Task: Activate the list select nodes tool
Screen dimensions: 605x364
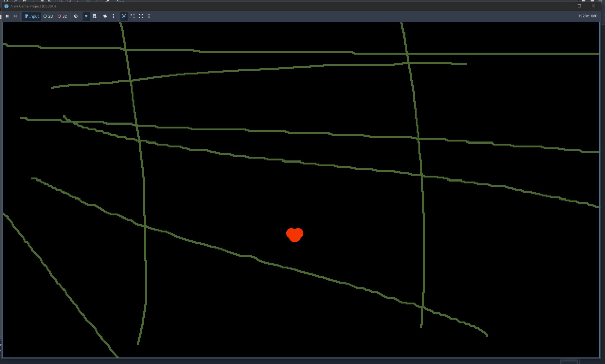Action: coord(95,16)
